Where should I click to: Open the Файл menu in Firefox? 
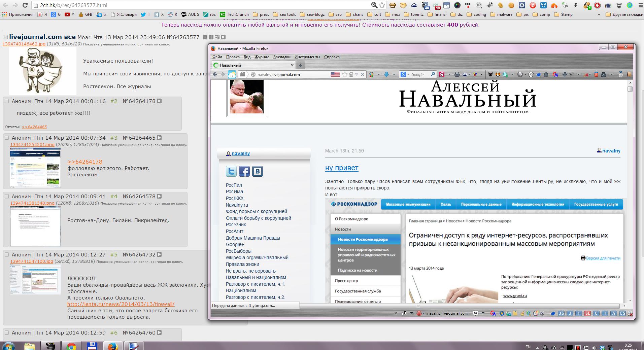point(217,57)
